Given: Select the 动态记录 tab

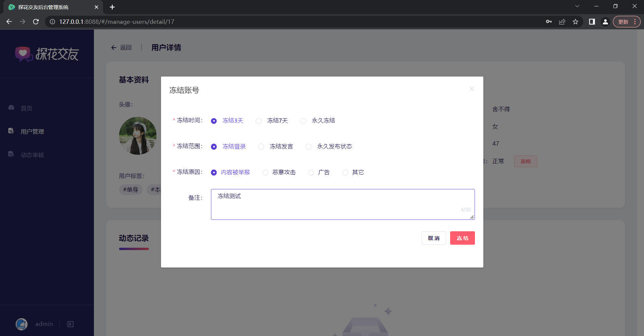Looking at the screenshot, I should coord(134,238).
